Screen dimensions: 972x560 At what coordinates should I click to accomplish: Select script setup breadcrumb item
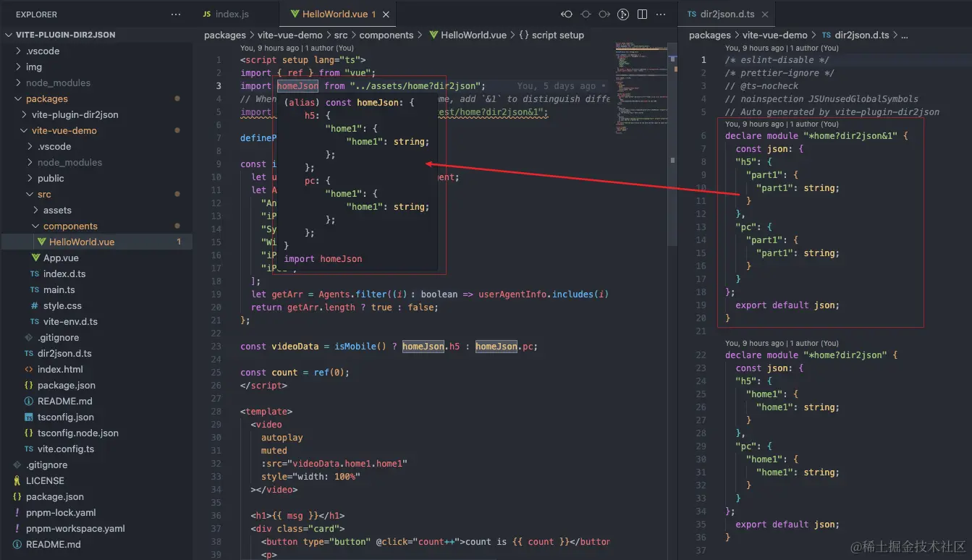551,35
